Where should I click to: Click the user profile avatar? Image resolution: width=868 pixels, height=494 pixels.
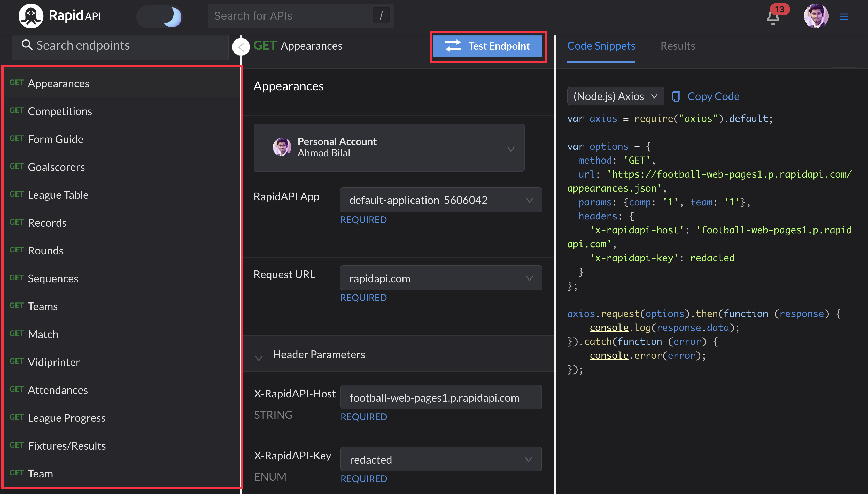816,16
